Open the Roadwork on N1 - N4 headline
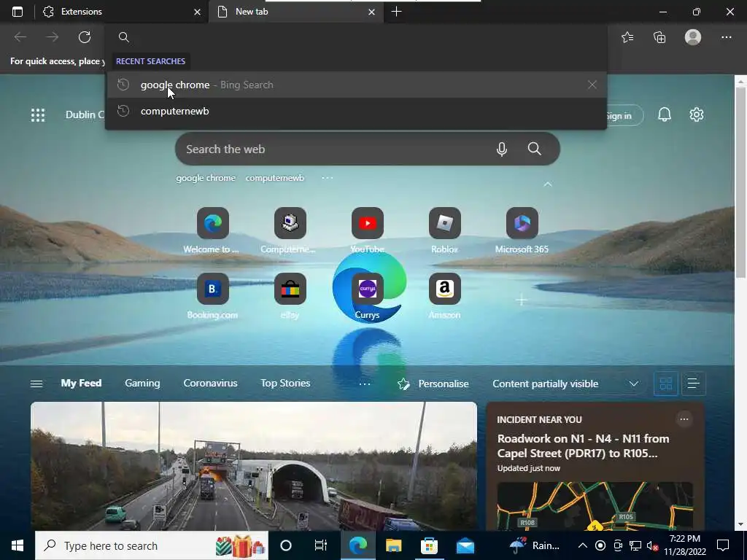Viewport: 747px width, 560px height. 583,446
